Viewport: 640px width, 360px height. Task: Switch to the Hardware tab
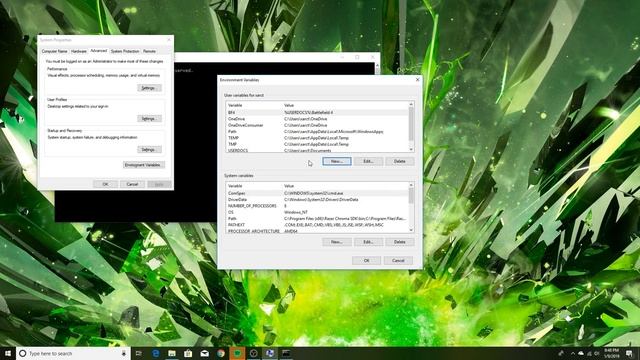[79, 51]
